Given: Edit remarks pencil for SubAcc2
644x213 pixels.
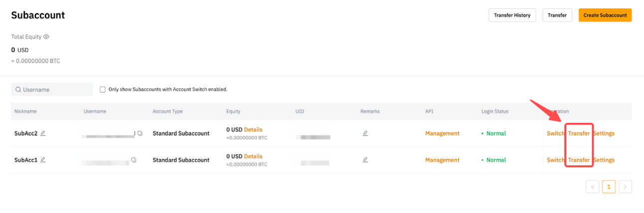Looking at the screenshot, I should (x=365, y=133).
